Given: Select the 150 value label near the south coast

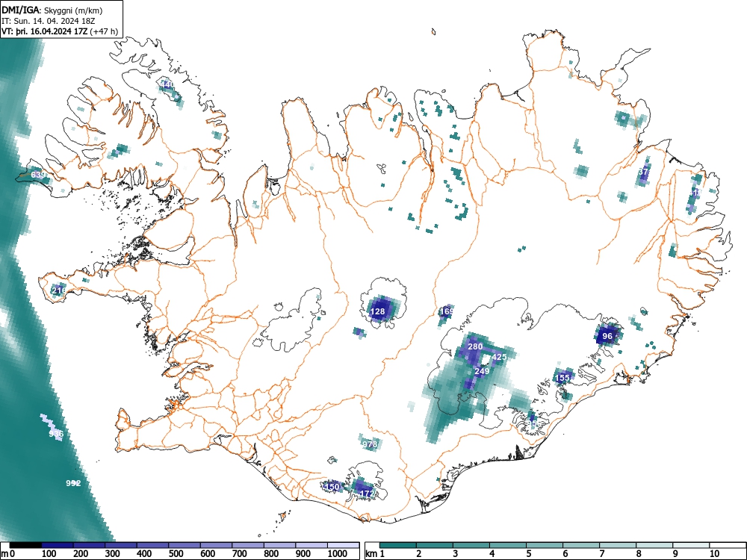Looking at the screenshot, I should point(332,487).
